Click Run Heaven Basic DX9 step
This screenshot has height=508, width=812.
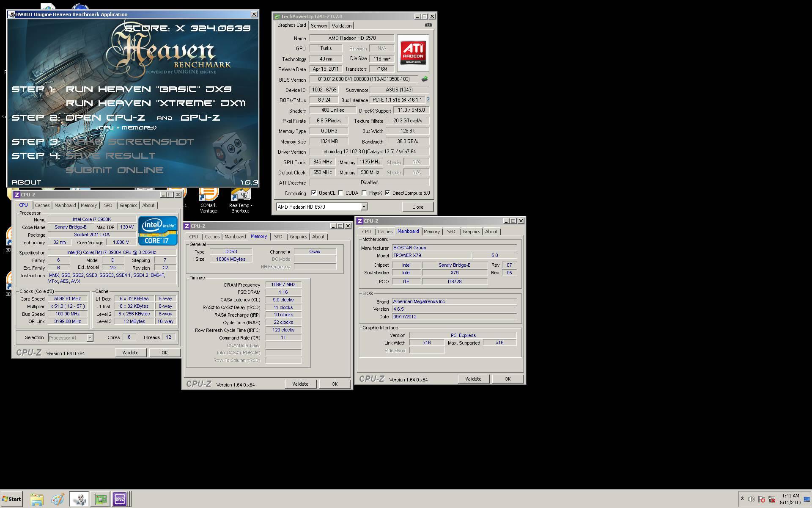tap(148, 89)
